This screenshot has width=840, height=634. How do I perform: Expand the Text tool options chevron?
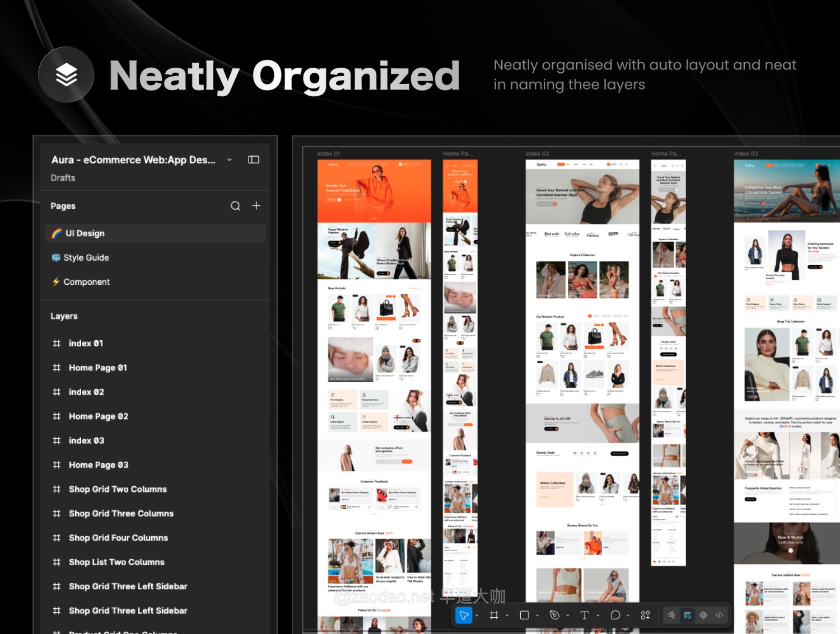pos(598,616)
